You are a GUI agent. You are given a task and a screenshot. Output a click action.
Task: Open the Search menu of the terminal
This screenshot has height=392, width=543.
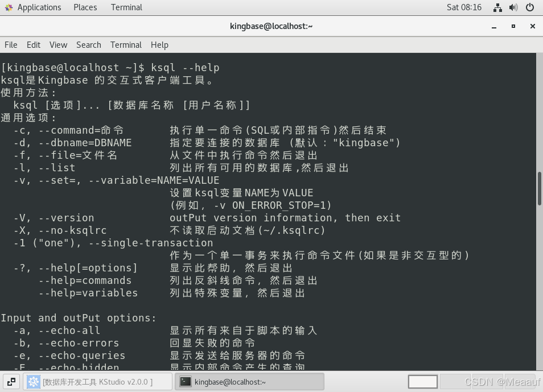(89, 45)
